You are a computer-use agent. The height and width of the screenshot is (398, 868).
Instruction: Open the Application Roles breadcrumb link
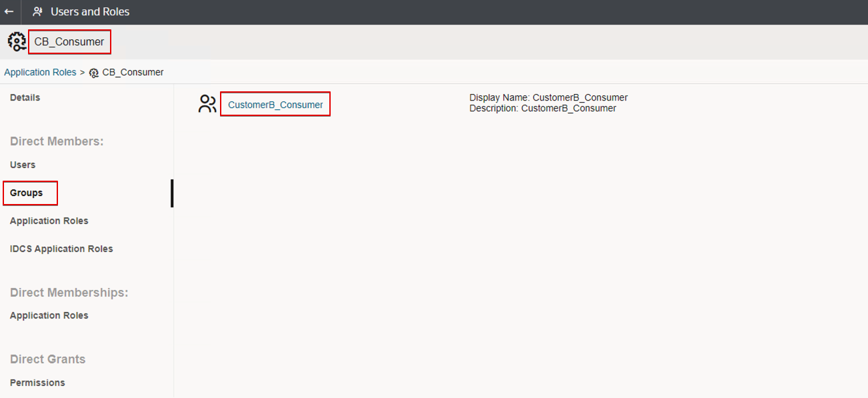[40, 72]
